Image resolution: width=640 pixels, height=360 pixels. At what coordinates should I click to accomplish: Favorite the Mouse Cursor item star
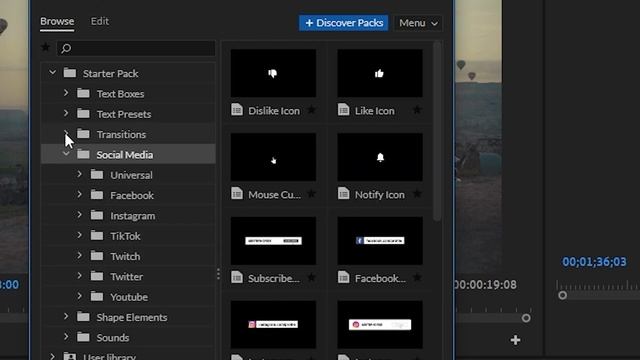(311, 194)
